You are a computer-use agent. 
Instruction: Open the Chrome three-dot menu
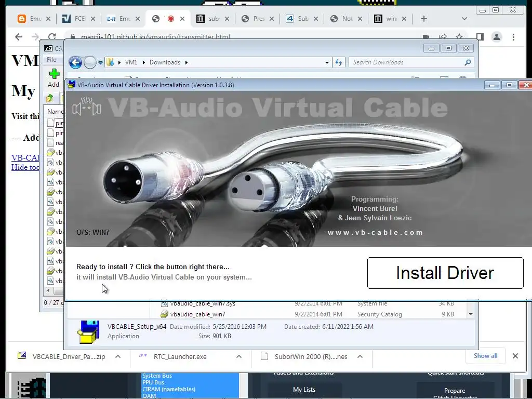pos(513,37)
